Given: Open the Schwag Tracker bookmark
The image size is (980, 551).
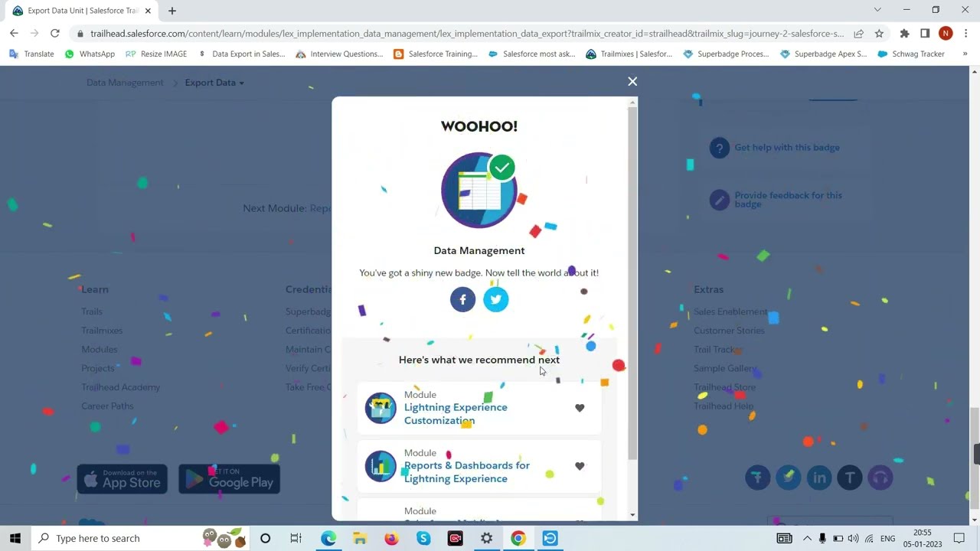Looking at the screenshot, I should (x=911, y=54).
